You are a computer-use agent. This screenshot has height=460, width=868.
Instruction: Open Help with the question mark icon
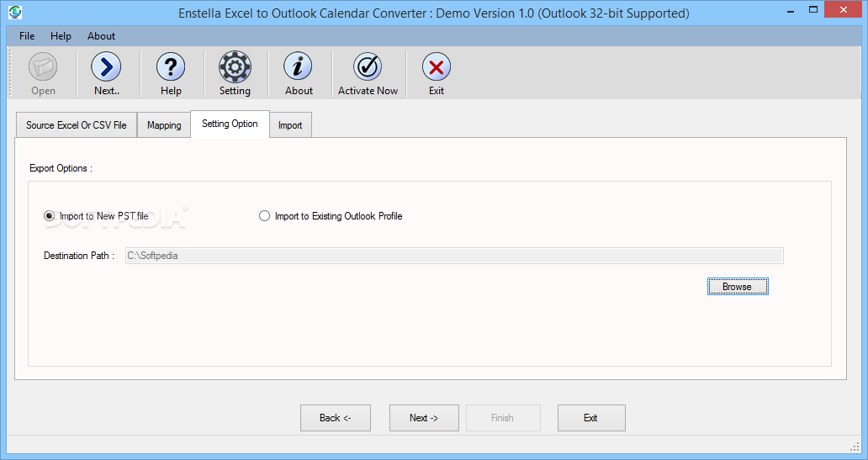[171, 67]
